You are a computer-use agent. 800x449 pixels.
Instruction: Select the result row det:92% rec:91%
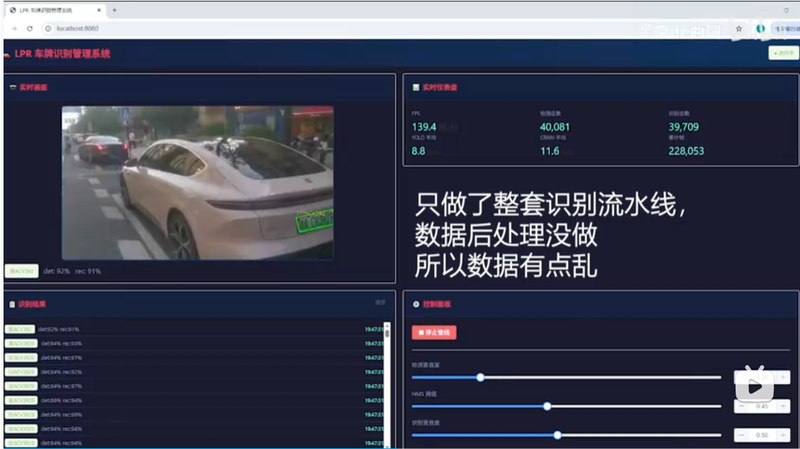(x=196, y=329)
